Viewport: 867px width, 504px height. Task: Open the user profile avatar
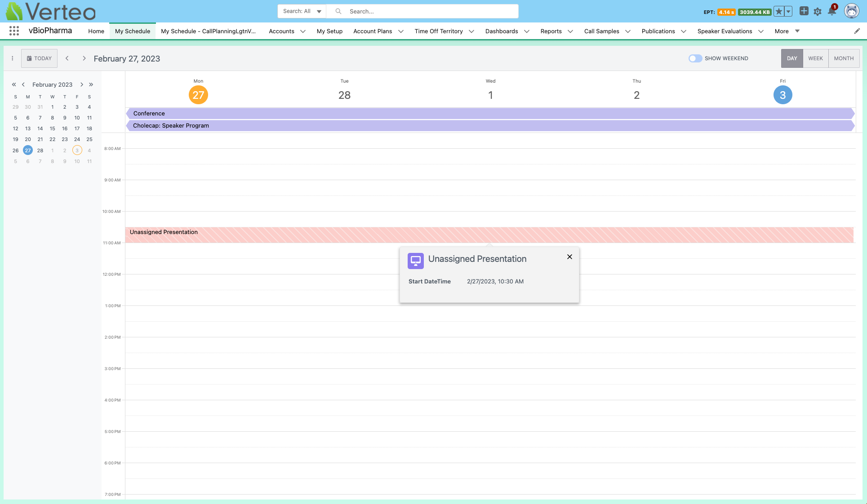[851, 11]
